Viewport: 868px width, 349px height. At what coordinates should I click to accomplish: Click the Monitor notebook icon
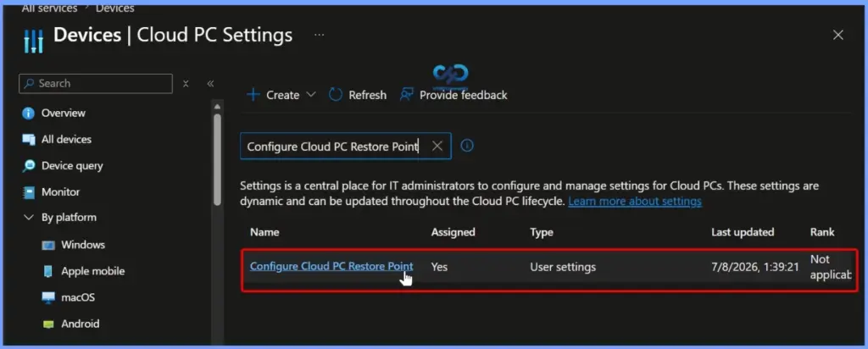[29, 192]
